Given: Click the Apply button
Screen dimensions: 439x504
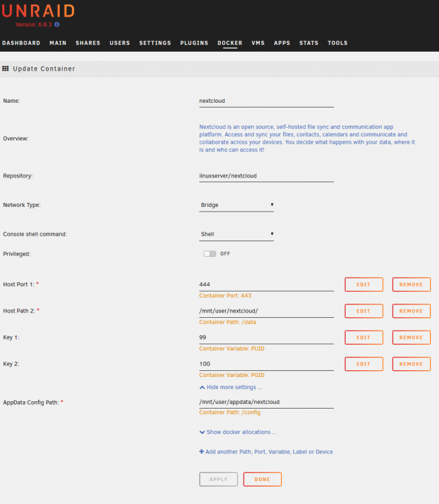Looking at the screenshot, I should coord(218,479).
